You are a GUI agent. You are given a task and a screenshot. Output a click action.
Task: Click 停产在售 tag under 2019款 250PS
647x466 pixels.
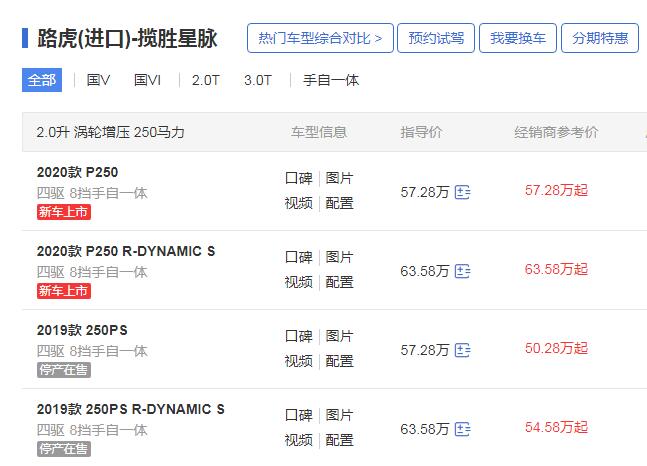[x=64, y=370]
